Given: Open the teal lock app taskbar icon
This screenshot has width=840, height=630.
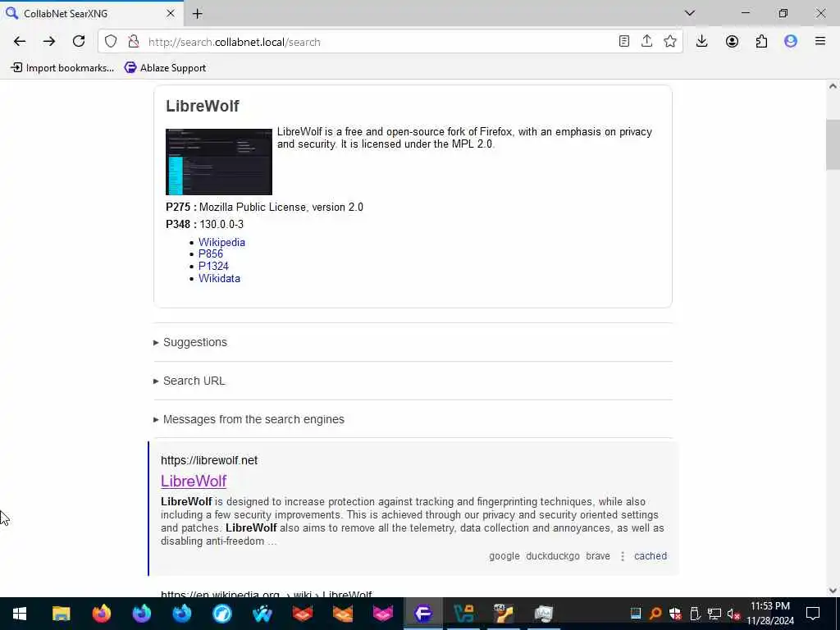Looking at the screenshot, I should pos(463,614).
